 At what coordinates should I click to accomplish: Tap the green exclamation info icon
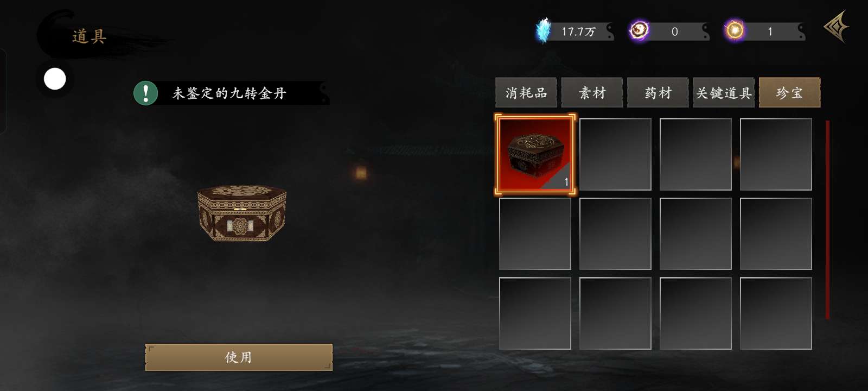click(x=145, y=93)
